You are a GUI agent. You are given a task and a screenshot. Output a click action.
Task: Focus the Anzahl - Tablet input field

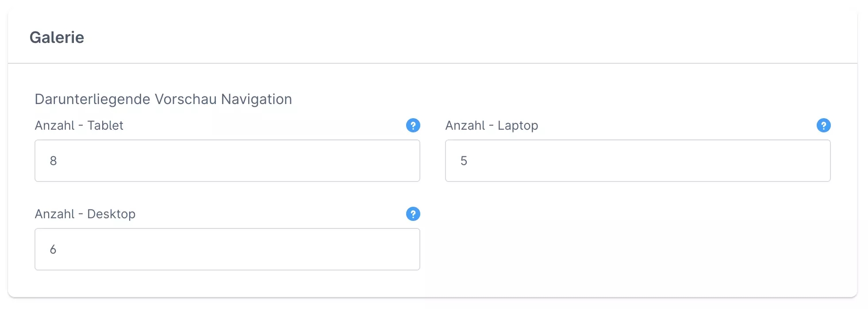pyautogui.click(x=227, y=161)
